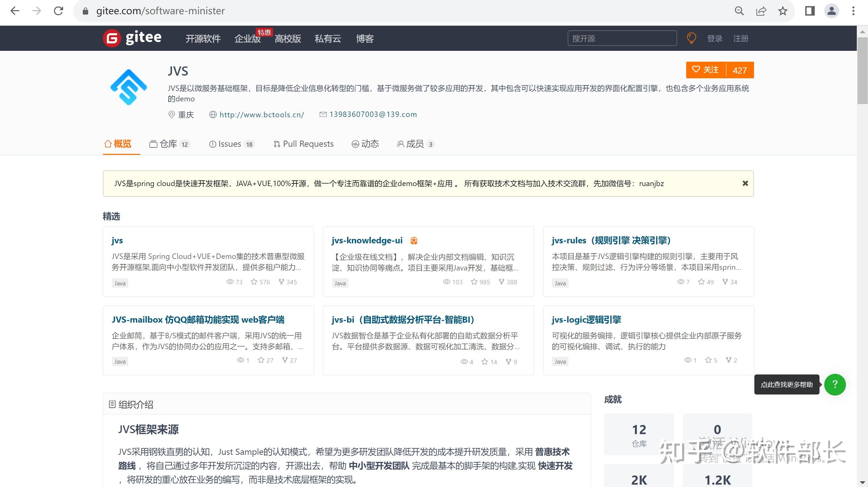Click the scrollbar up arrow
This screenshot has width=868, height=487.
pyautogui.click(x=862, y=32)
